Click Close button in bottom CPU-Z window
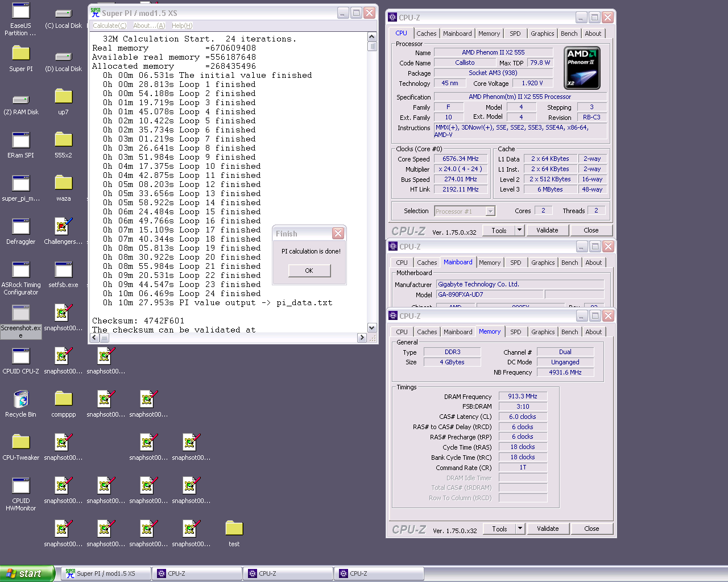The width and height of the screenshot is (728, 582). [x=591, y=529]
